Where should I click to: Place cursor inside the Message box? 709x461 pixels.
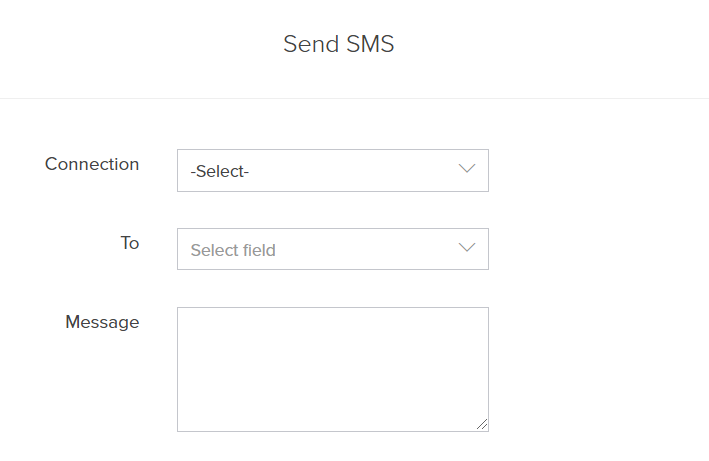point(332,369)
